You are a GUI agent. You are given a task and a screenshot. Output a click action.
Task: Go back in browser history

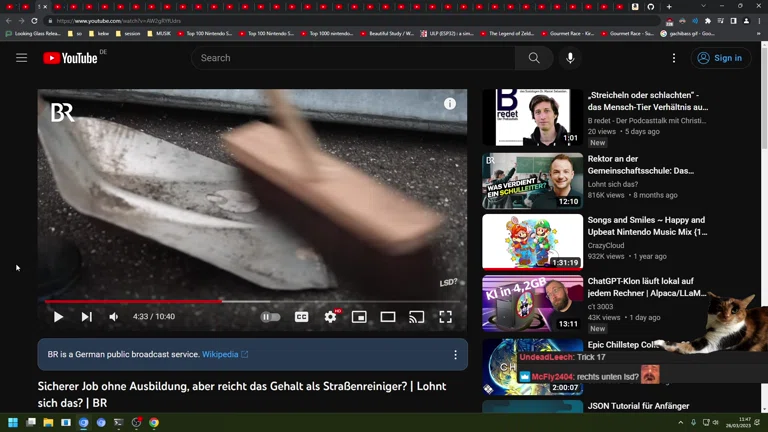click(x=9, y=21)
